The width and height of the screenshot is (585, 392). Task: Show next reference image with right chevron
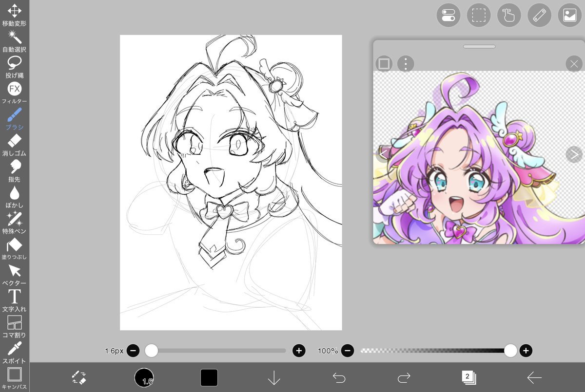[x=574, y=154]
